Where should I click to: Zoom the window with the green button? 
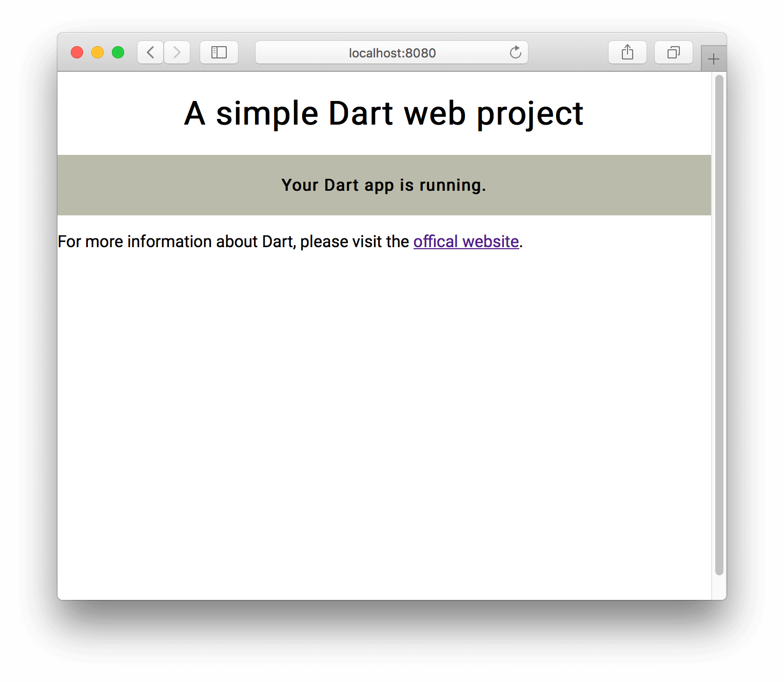pos(118,52)
